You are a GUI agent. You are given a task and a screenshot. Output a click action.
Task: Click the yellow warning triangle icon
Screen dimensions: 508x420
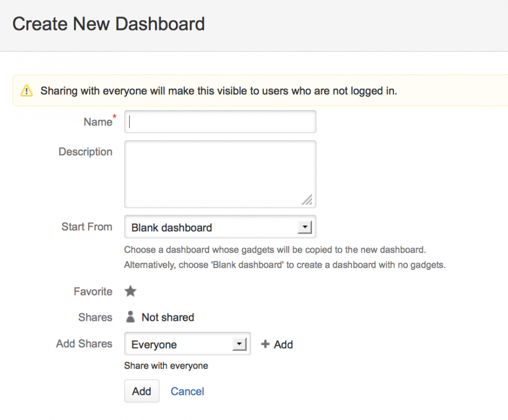[x=26, y=91]
